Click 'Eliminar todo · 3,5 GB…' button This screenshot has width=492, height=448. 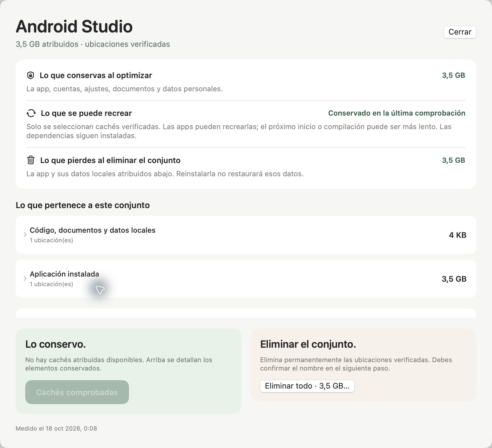[x=307, y=386]
